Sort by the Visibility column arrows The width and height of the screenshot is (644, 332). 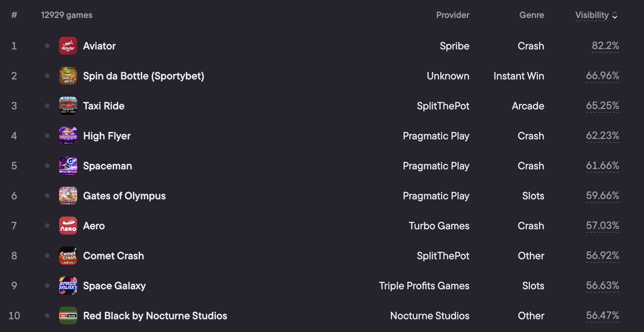point(615,15)
